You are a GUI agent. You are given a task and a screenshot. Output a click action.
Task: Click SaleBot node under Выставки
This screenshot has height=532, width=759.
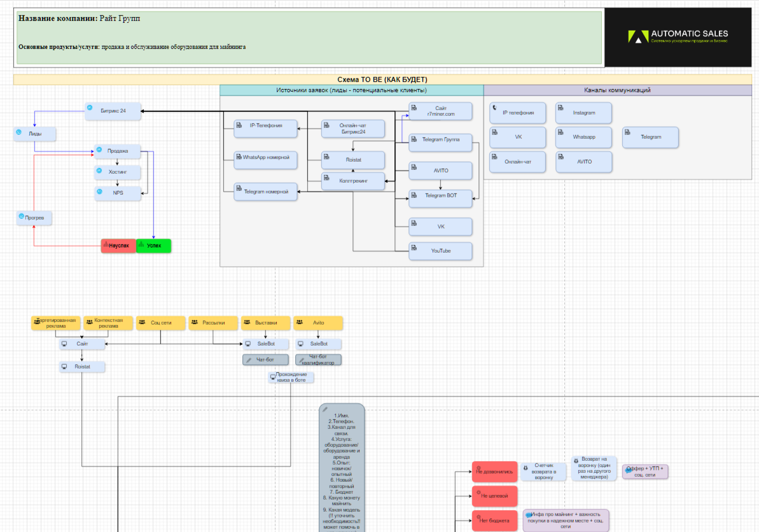tap(266, 344)
